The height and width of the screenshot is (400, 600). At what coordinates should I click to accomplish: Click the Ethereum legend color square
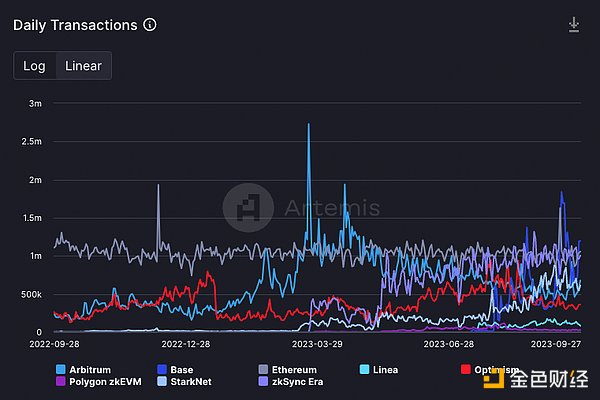pyautogui.click(x=262, y=370)
